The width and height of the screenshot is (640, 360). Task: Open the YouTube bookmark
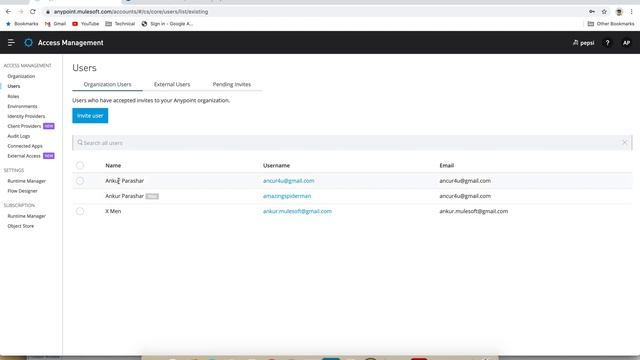86,24
